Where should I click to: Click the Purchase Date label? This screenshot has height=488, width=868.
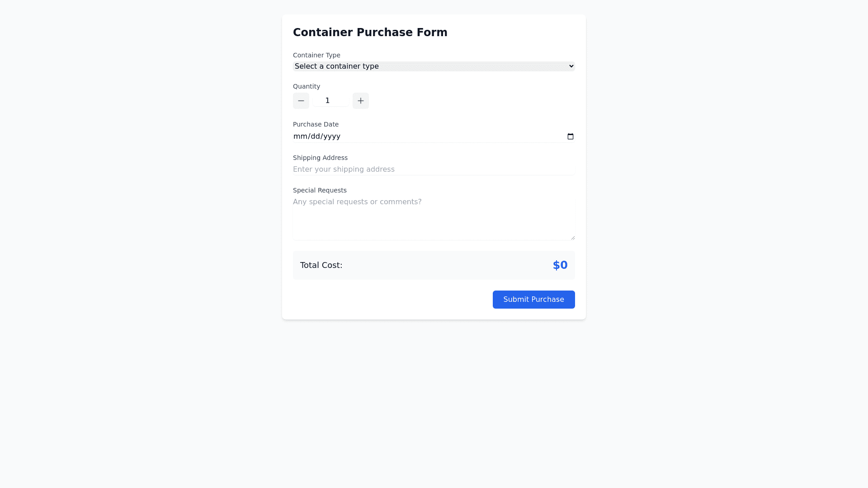316,124
